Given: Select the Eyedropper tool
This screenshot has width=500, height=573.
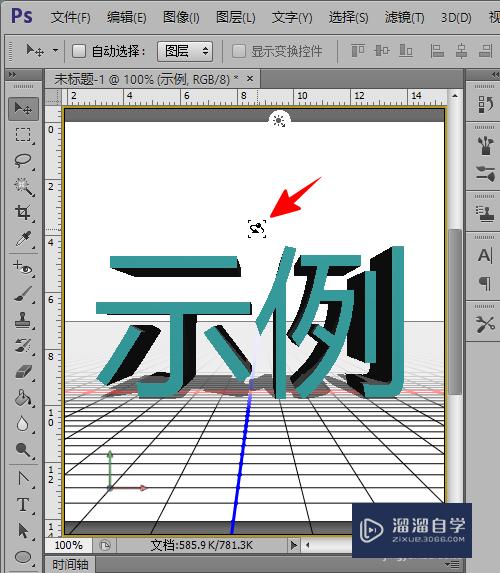Looking at the screenshot, I should coord(23,239).
